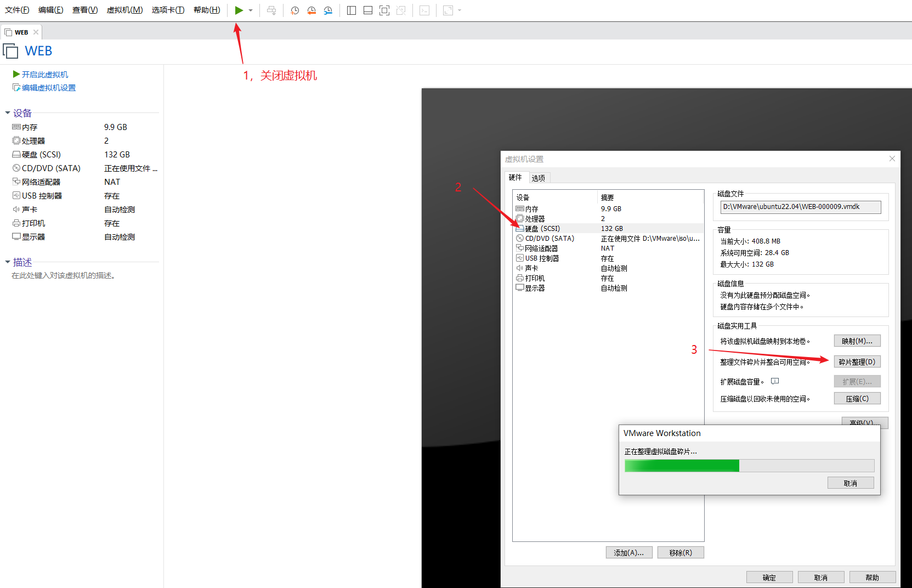
Task: Switch to 硬件 tab in settings dialog
Action: (x=516, y=178)
